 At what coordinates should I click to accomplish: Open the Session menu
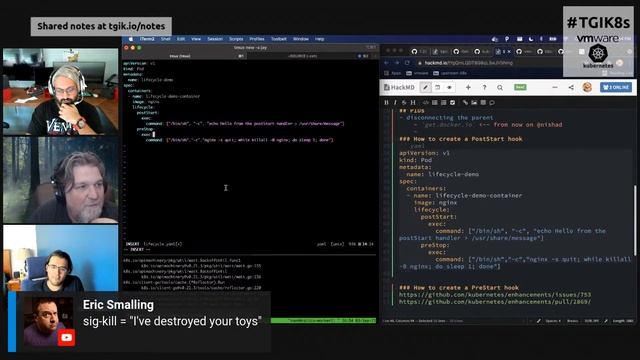(215, 39)
